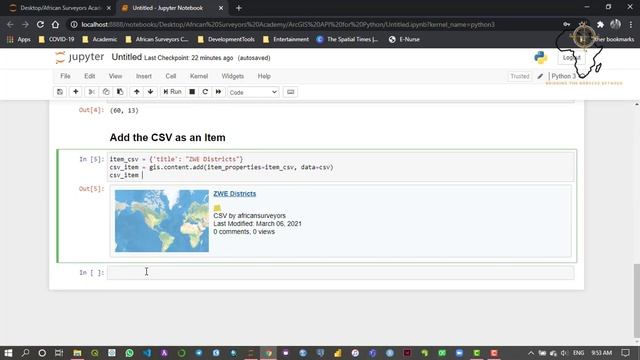
Task: Click the Trusted notebook indicator
Action: pyautogui.click(x=520, y=76)
